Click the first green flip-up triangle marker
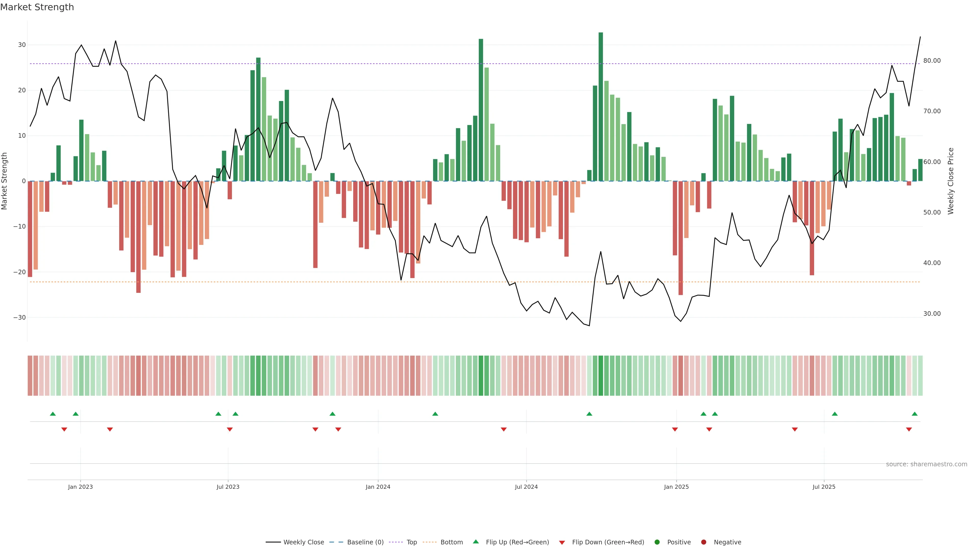 (53, 414)
